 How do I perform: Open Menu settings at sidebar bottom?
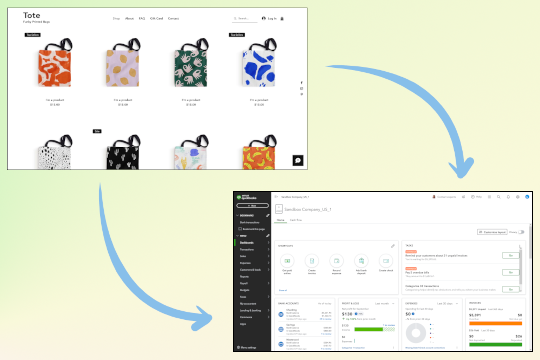[x=247, y=348]
